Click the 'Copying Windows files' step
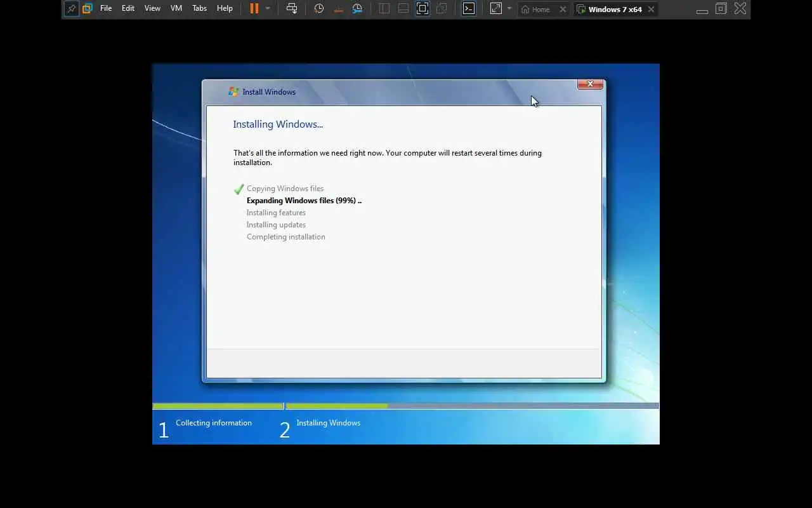This screenshot has height=508, width=812. pyautogui.click(x=285, y=189)
